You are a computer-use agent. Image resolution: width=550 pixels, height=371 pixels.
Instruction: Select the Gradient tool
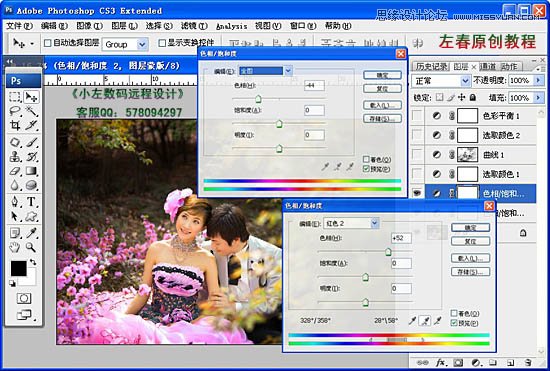31,171
